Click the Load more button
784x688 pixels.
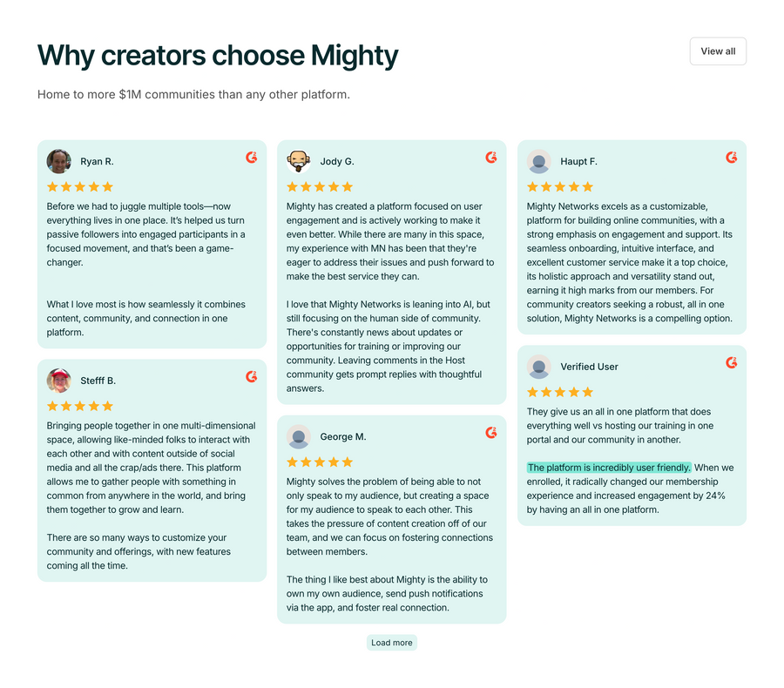(391, 642)
